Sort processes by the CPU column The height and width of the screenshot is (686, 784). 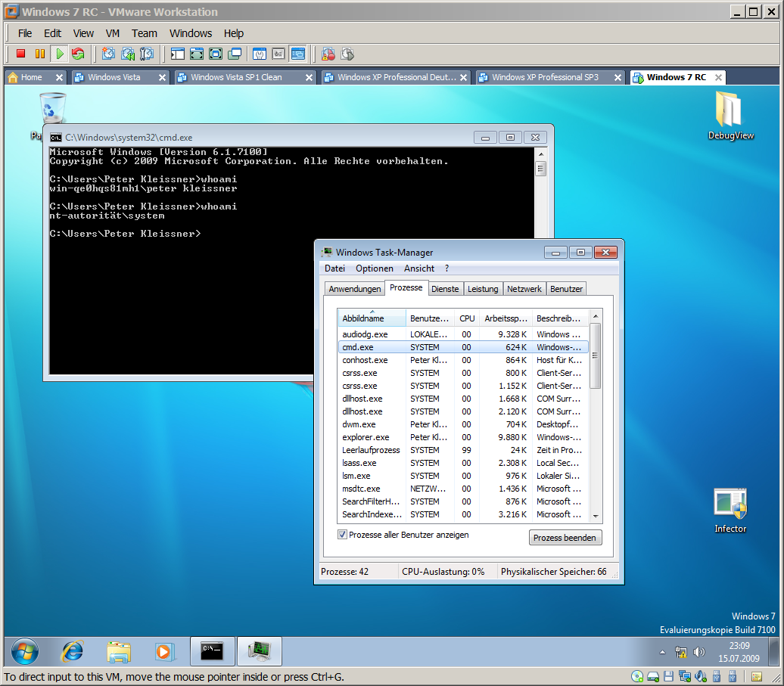(466, 318)
